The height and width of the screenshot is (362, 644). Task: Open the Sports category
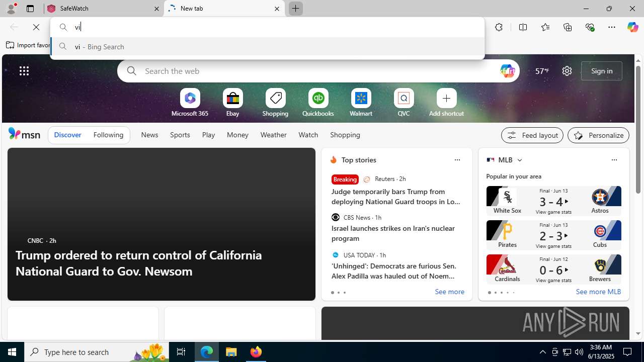pos(180,135)
